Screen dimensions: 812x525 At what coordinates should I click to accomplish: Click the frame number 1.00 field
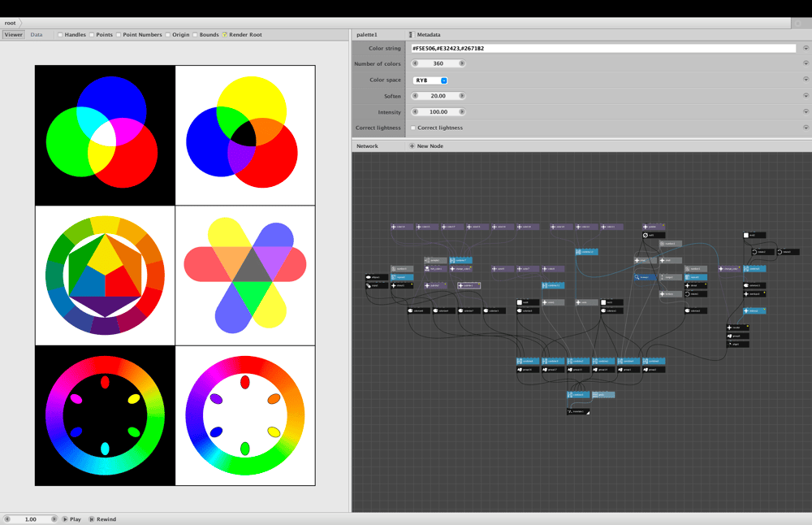(x=31, y=518)
